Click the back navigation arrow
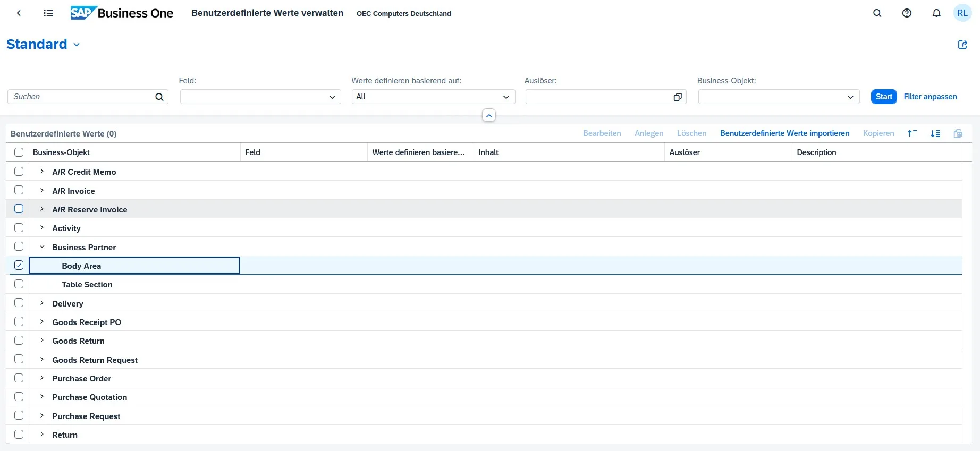Viewport: 980px width, 451px height. point(19,13)
